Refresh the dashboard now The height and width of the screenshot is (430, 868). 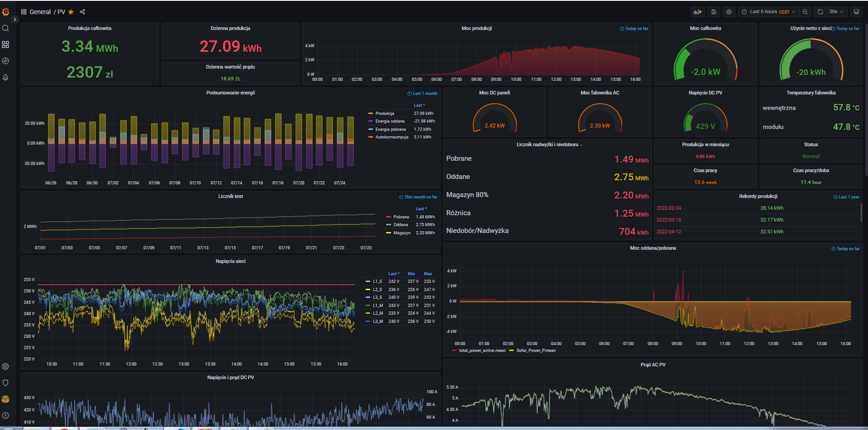[x=820, y=11]
